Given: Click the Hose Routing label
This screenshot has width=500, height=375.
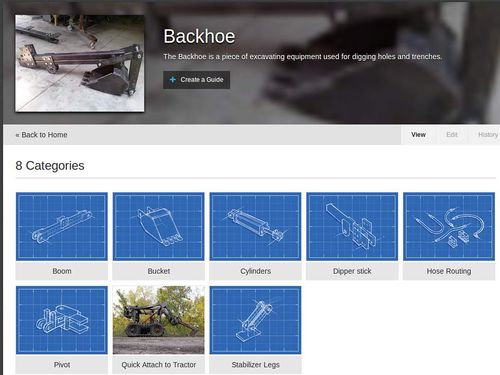Looking at the screenshot, I should point(449,271).
